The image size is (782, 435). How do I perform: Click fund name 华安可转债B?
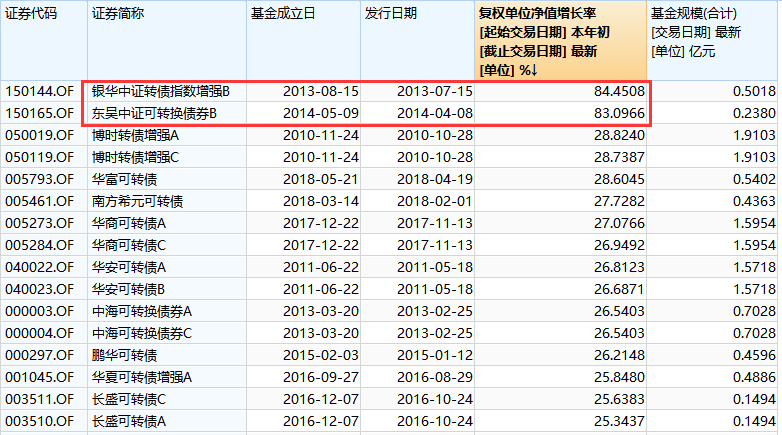point(129,289)
